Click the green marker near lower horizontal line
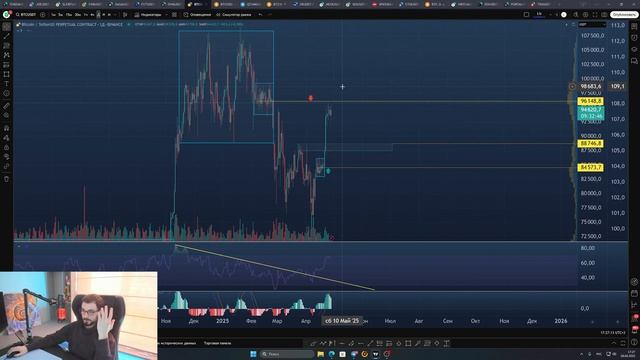The width and height of the screenshot is (640, 360). click(x=328, y=171)
